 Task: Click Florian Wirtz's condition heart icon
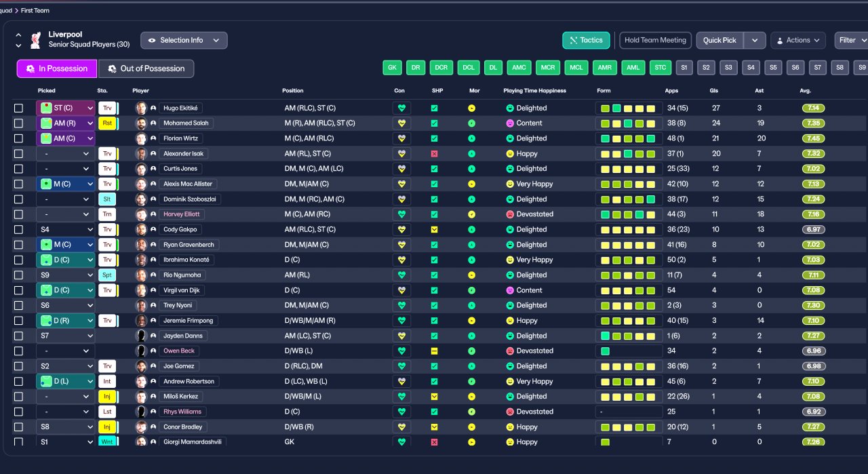click(401, 138)
